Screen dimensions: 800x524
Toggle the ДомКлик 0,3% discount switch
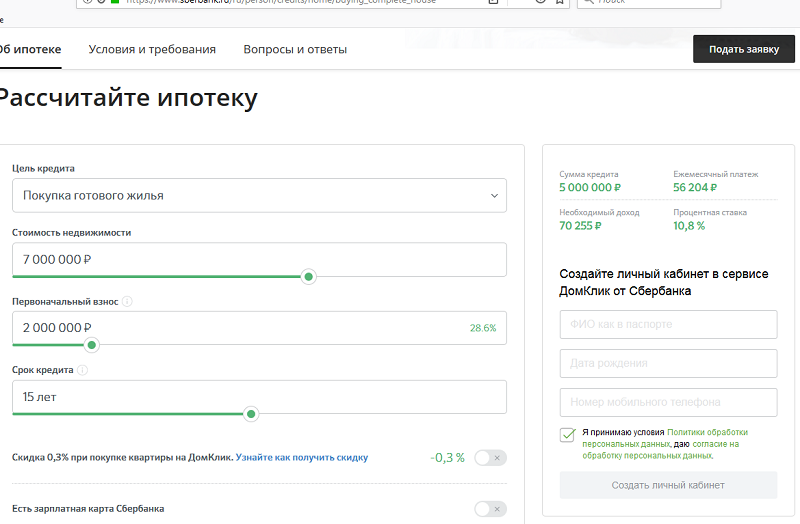[490, 458]
